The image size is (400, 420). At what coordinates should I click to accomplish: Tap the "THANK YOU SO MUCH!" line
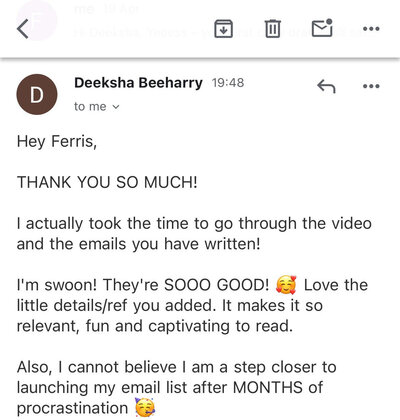(x=107, y=182)
